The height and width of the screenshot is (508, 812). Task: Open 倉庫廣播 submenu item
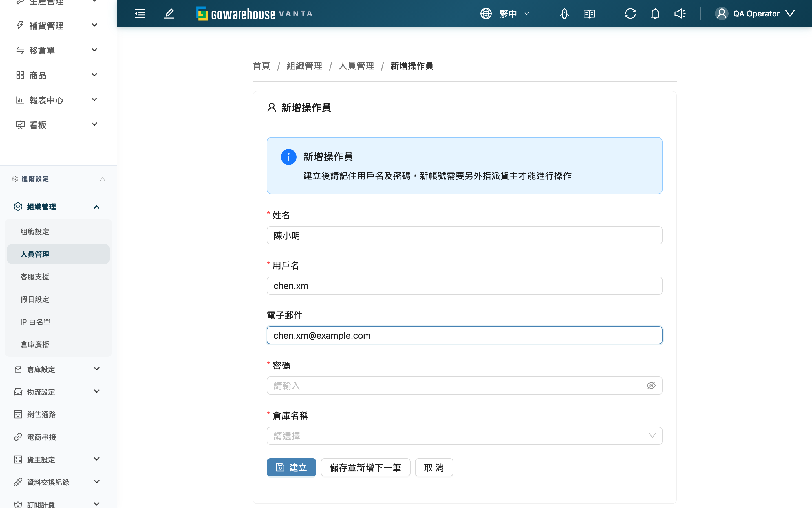(58, 344)
